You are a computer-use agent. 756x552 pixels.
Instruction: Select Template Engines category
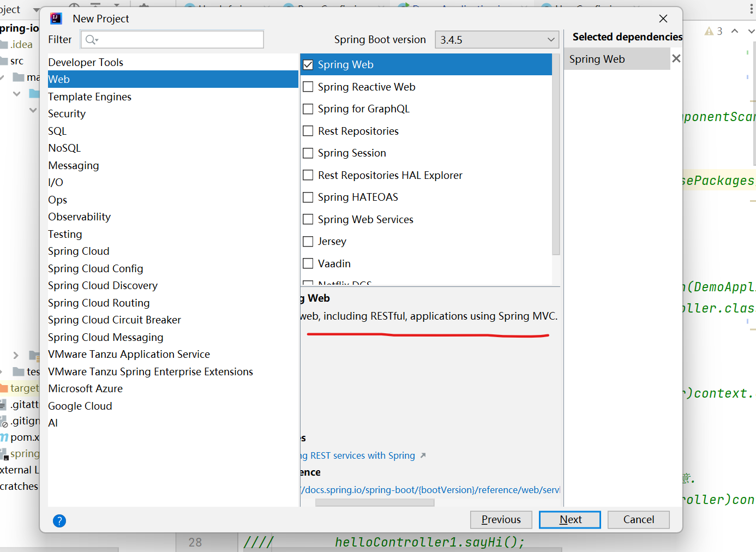[x=173, y=97]
